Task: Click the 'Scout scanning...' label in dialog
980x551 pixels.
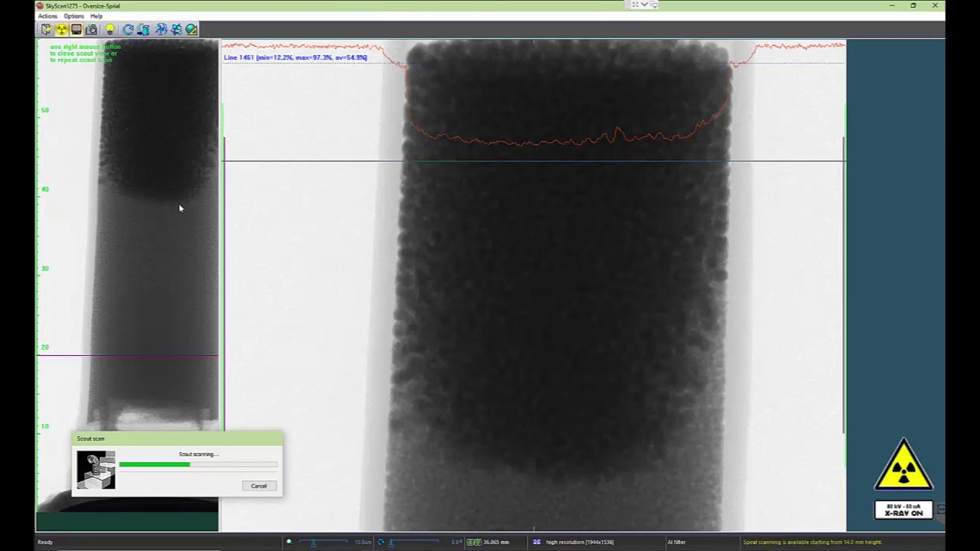Action: 198,454
